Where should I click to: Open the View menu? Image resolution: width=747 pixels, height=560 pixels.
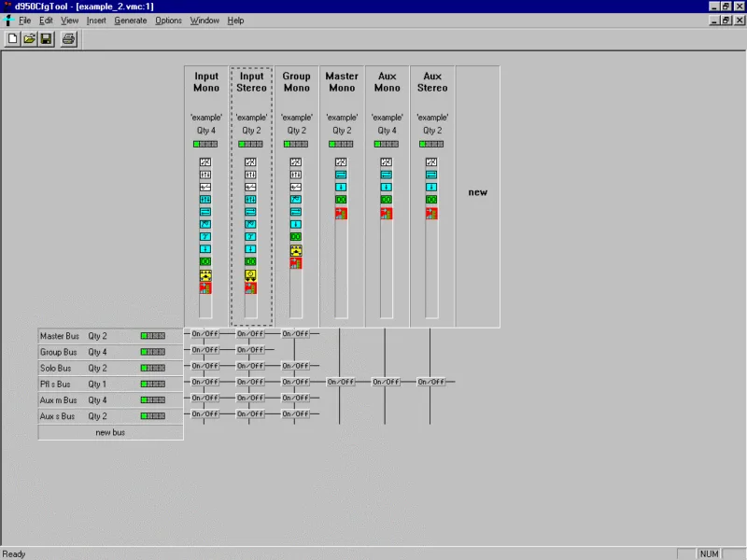pos(69,21)
